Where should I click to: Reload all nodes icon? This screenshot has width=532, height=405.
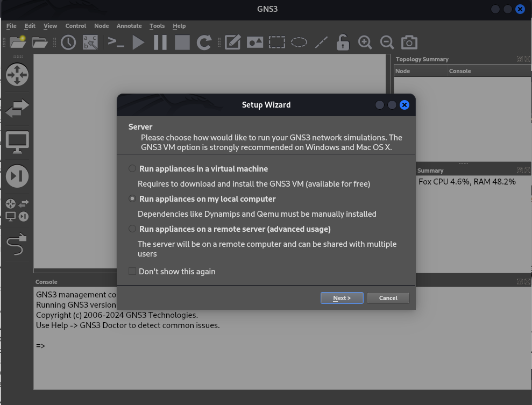click(x=204, y=42)
